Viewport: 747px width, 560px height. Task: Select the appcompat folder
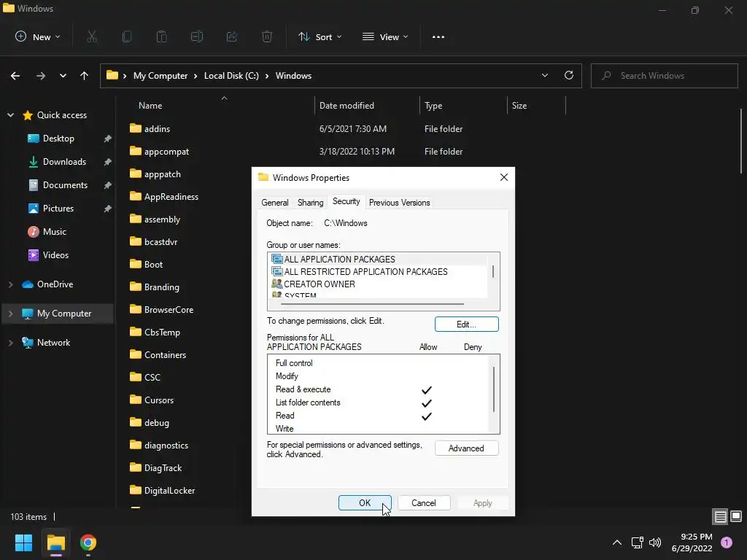pyautogui.click(x=166, y=152)
